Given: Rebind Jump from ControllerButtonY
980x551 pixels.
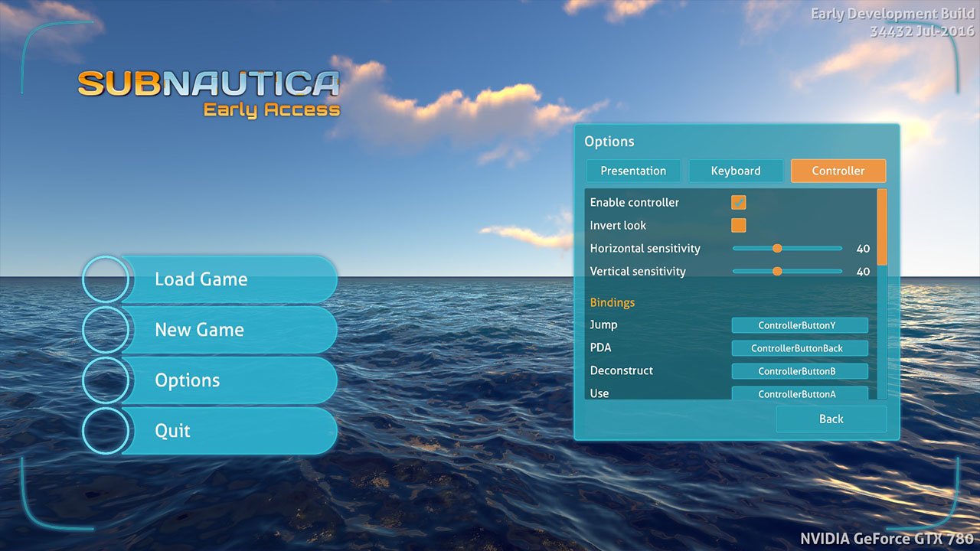Looking at the screenshot, I should [x=799, y=325].
